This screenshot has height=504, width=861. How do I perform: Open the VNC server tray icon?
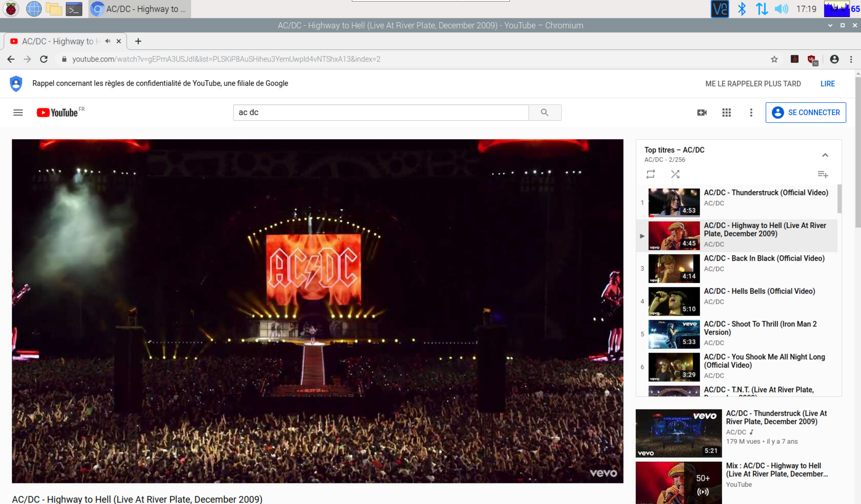[719, 9]
